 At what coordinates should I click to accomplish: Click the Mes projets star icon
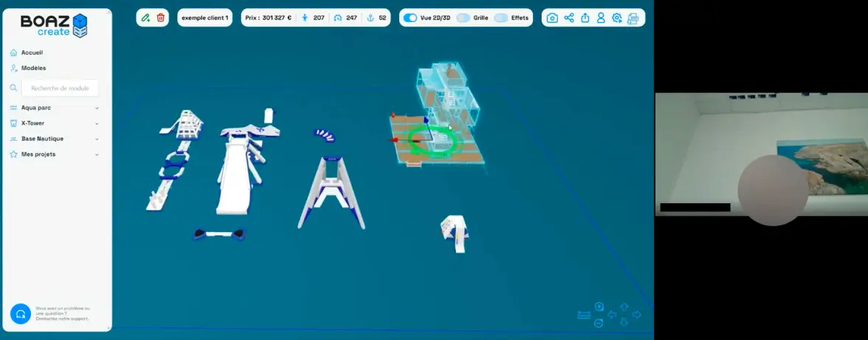13,154
